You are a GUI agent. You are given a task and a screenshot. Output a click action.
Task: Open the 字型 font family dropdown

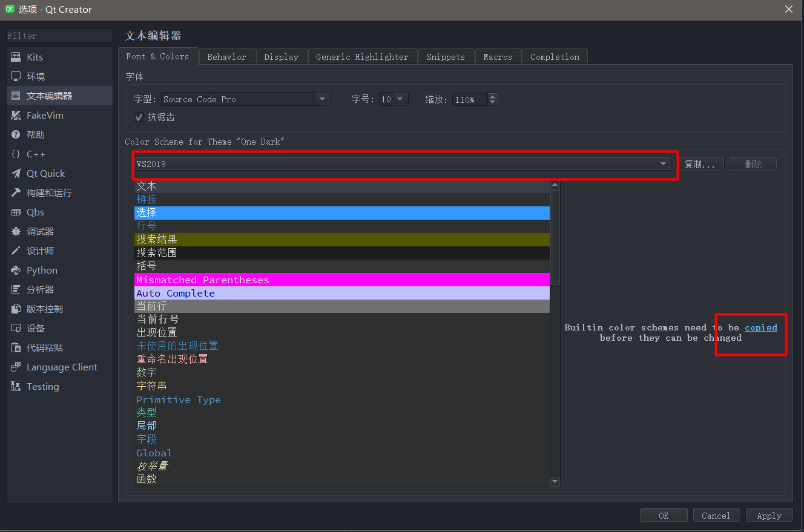(x=245, y=99)
